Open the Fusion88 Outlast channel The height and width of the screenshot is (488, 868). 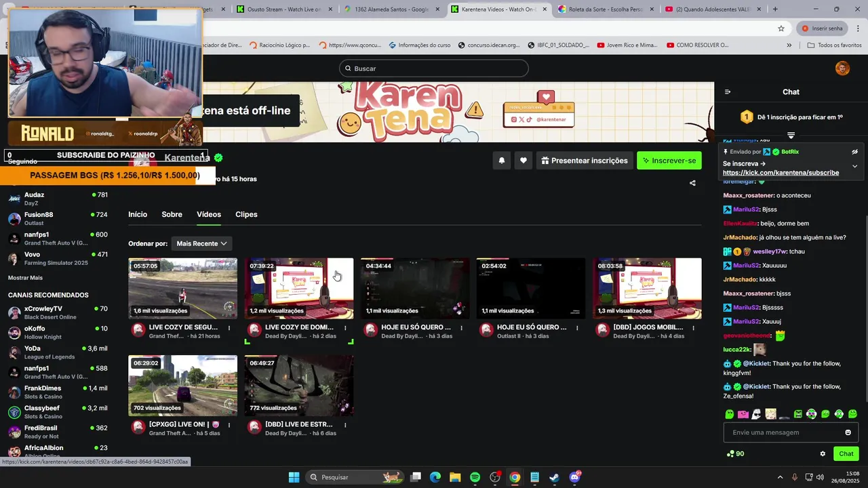[x=58, y=218]
